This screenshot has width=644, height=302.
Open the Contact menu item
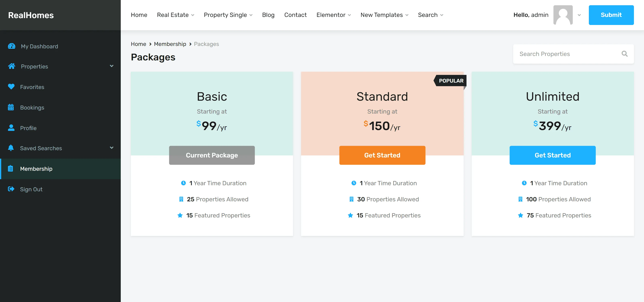coord(295,15)
